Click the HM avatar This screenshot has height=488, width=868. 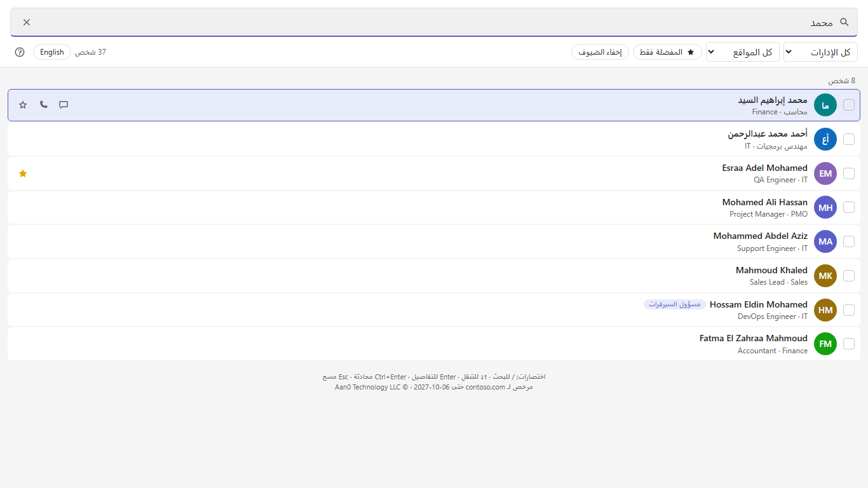[x=825, y=310]
